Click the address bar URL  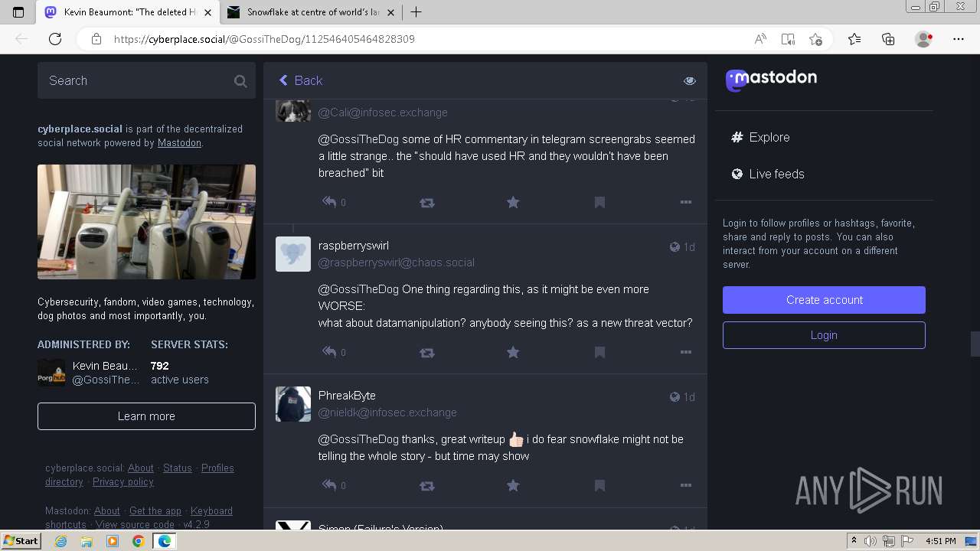click(264, 39)
